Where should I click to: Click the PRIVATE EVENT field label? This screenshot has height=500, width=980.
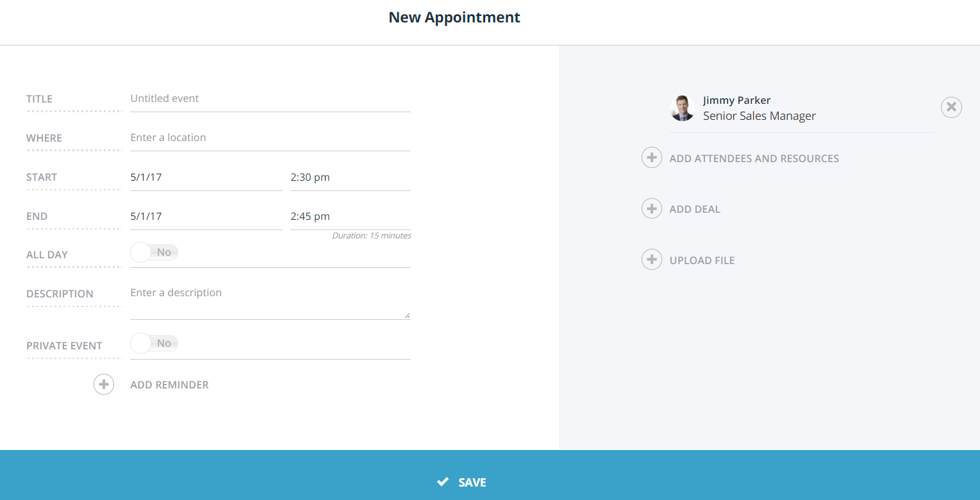pyautogui.click(x=64, y=346)
